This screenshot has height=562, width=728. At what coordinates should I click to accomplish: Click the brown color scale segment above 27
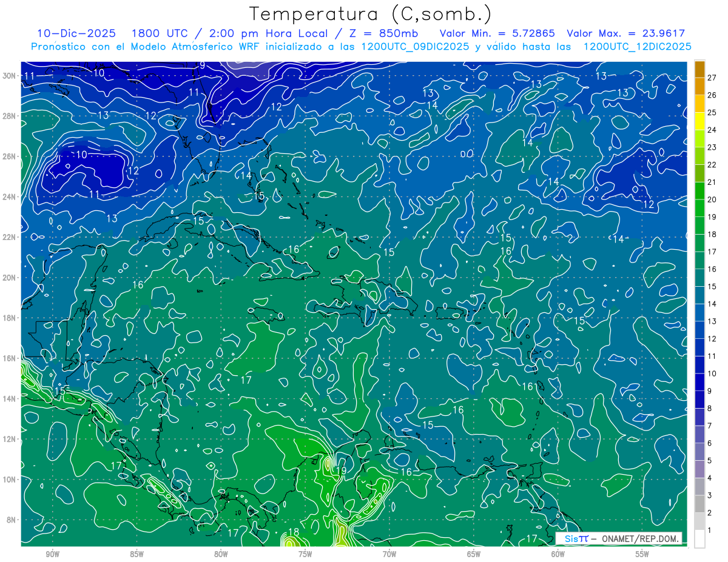(699, 69)
